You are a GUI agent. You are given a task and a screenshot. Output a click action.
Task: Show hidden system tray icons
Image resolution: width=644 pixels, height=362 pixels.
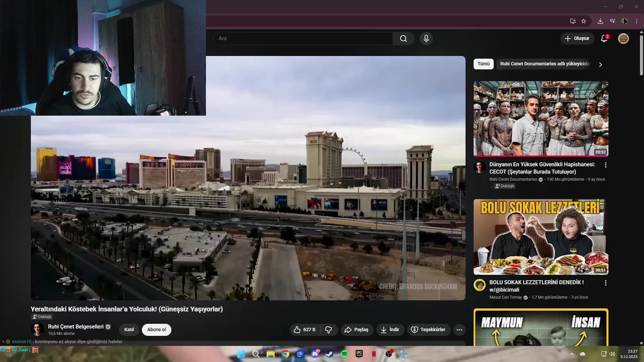[x=572, y=354]
